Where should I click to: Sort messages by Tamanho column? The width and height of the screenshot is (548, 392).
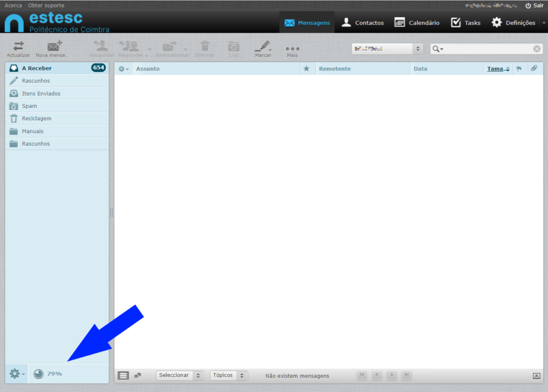(x=498, y=69)
